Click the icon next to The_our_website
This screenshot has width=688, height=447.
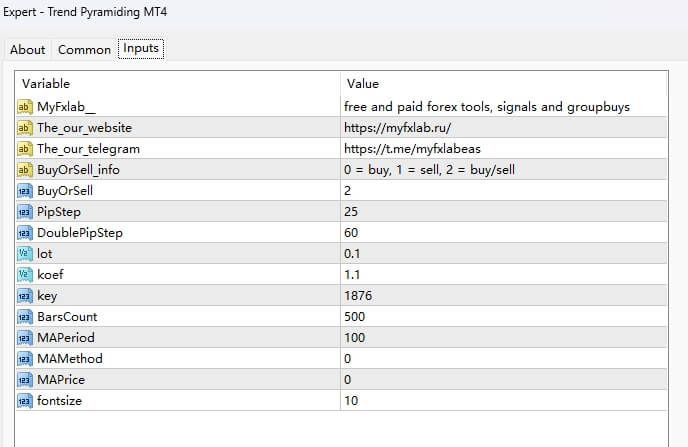tap(24, 128)
